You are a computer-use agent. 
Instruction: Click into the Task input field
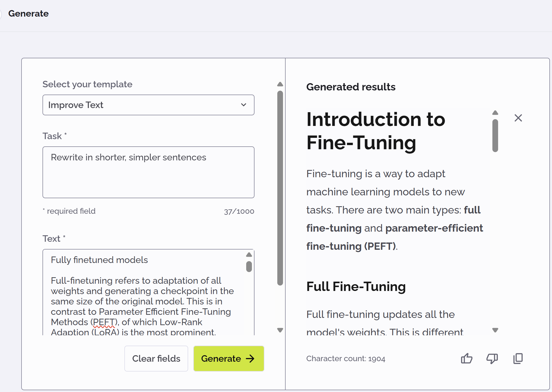click(148, 172)
